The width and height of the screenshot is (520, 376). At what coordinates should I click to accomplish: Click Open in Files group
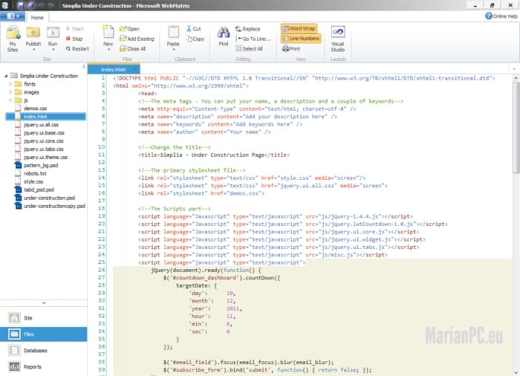130,29
